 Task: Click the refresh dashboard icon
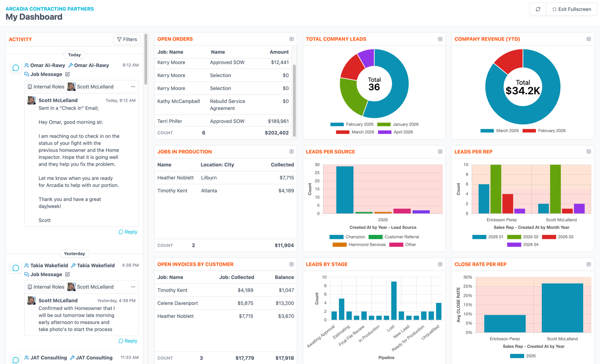point(538,9)
